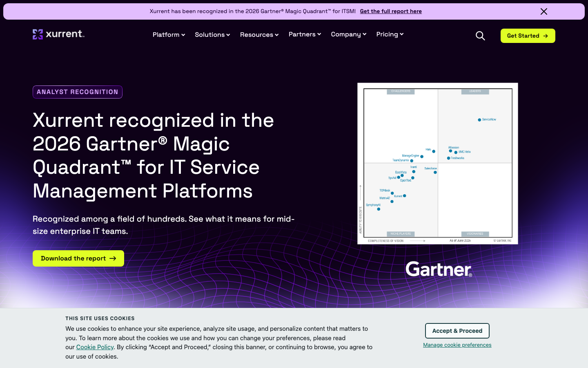Open the Resources dropdown menu
Screen dimensions: 588x368
[x=259, y=35]
